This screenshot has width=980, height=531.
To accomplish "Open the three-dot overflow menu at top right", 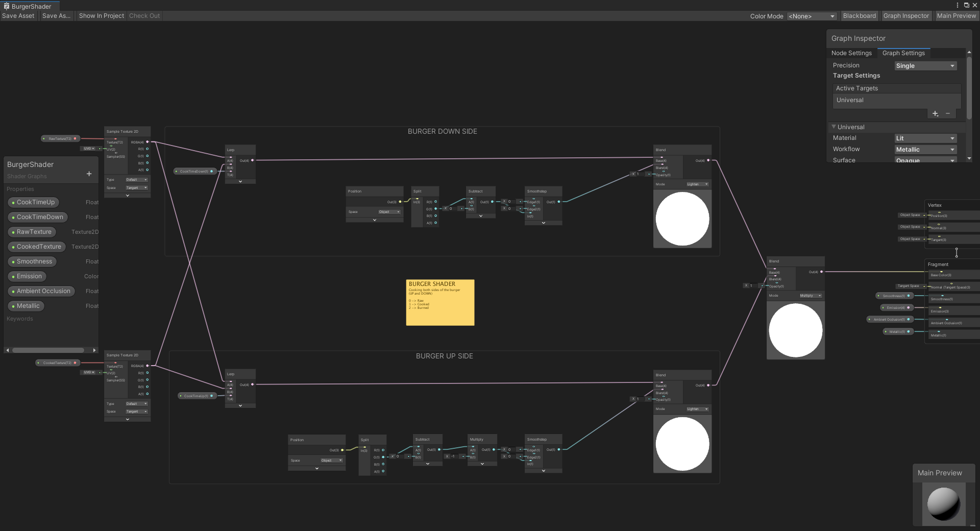I will 957,5.
